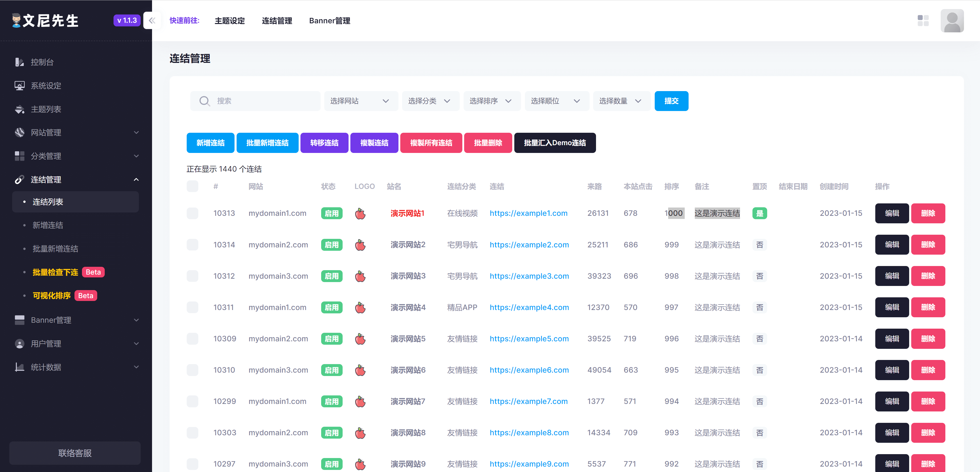Open 系统设定 monitor icon in sidebar
Screen dimensions: 980x472
point(19,86)
